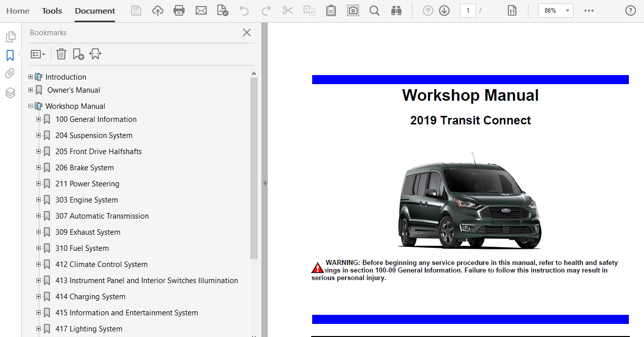Expand the Introduction bookmark node
Viewport: 644px width, 337px height.
(x=31, y=77)
